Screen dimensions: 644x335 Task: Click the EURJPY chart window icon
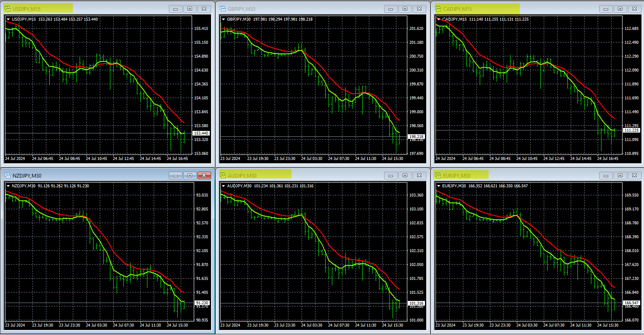pos(438,175)
